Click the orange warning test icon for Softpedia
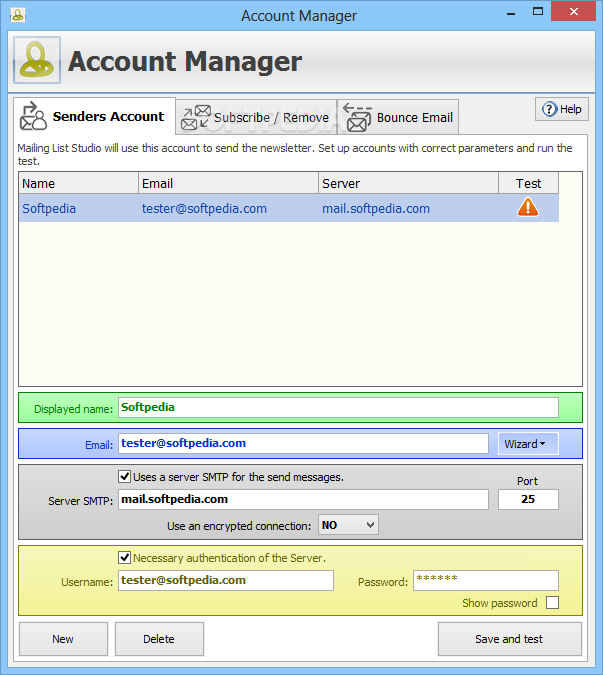 coord(528,207)
